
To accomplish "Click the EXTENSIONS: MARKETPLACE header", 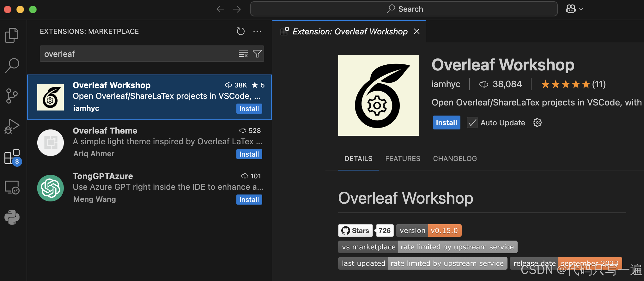I will pyautogui.click(x=89, y=31).
